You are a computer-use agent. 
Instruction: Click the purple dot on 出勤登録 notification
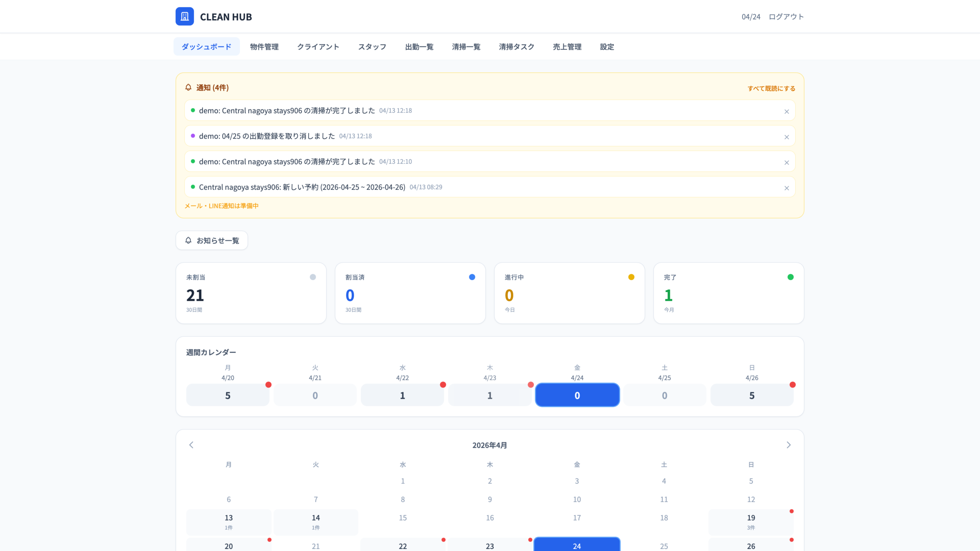coord(193,136)
